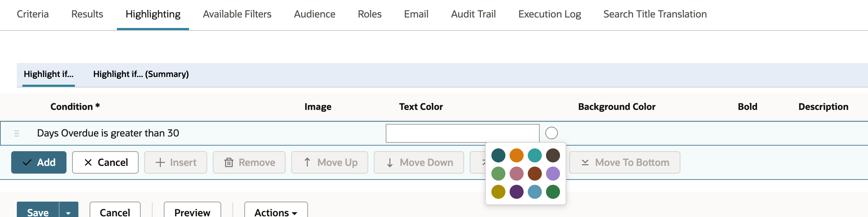Click the Background Color column header
Image resolution: width=868 pixels, height=217 pixels.
coord(617,107)
